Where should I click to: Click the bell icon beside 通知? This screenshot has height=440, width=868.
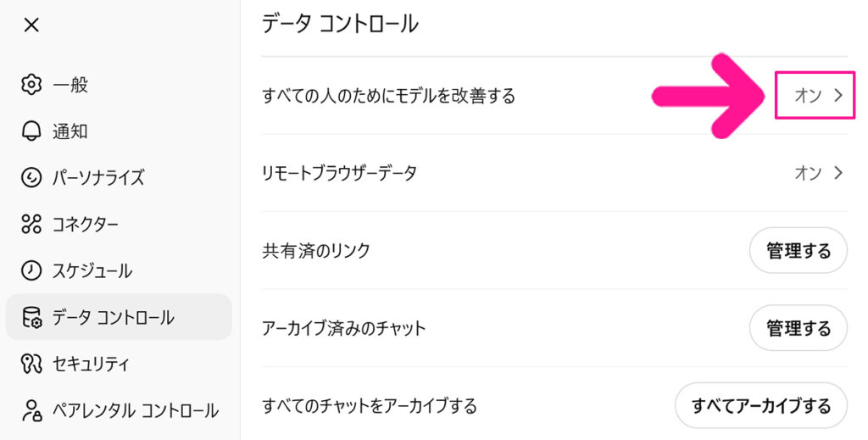pos(31,131)
